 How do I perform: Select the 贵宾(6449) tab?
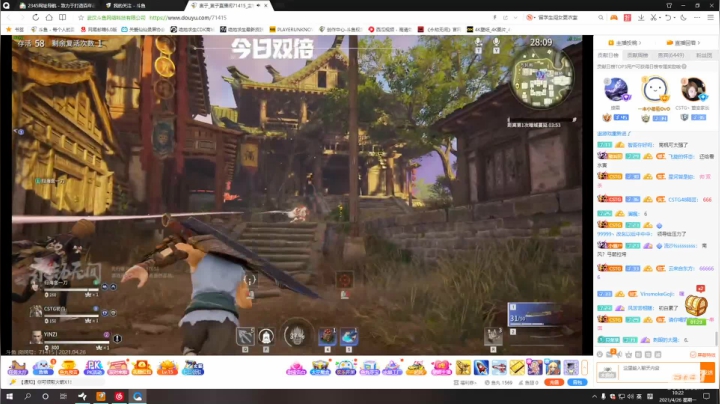[671, 55]
